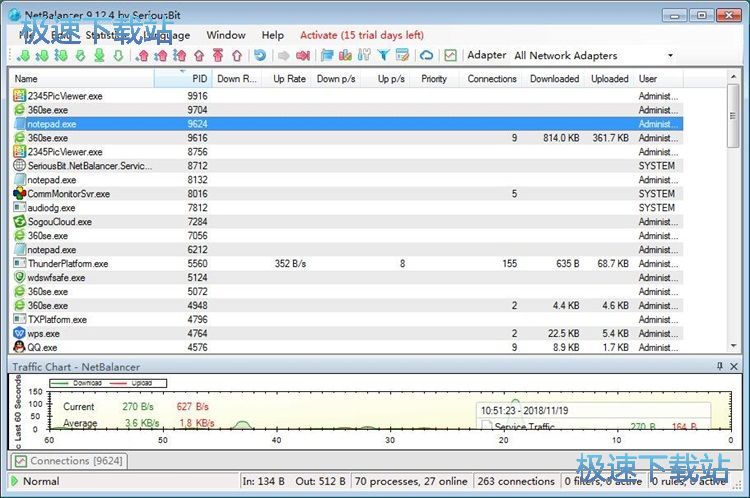Sort by the Up Rate column header
Viewport: 750px width, 498px height.
[x=289, y=78]
